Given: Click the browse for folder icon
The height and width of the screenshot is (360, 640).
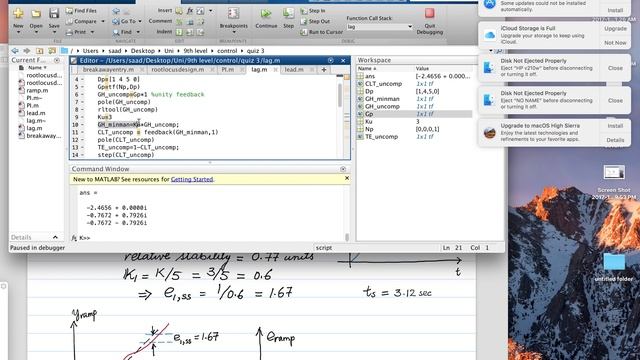Looking at the screenshot, I should click(52, 51).
